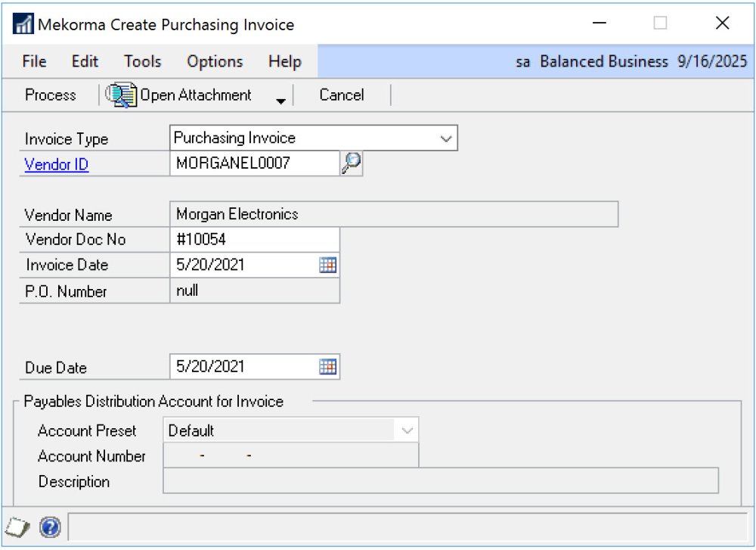The width and height of the screenshot is (756, 550).
Task: Click the Cancel button
Action: coord(340,95)
